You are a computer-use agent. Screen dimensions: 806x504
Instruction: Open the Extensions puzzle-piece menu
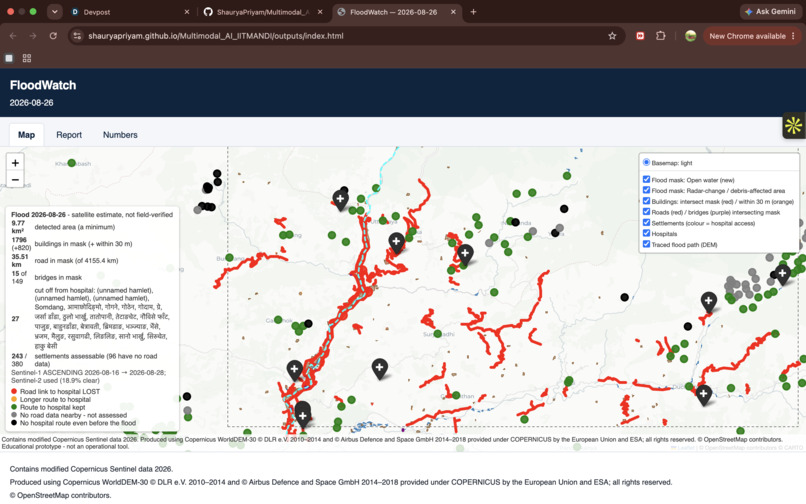point(661,36)
